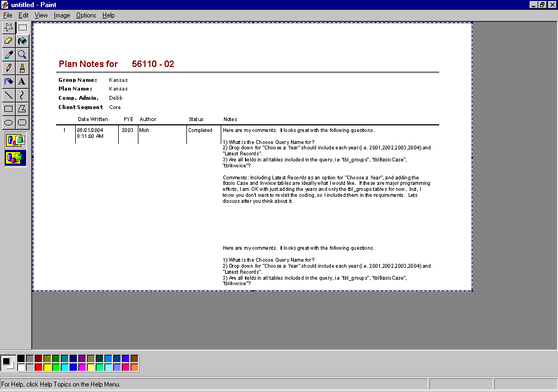Screen dimensions: 558x392
Task: Choose the bright red swatch
Action: click(x=39, y=367)
